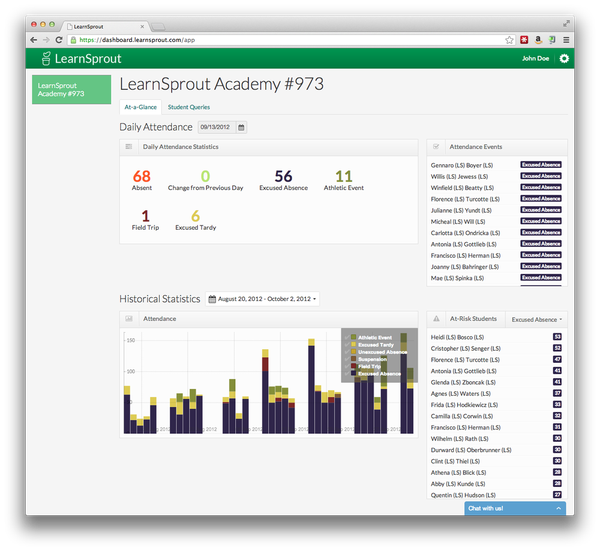600x551 pixels.
Task: Go back using the browser back arrow
Action: pos(34,40)
